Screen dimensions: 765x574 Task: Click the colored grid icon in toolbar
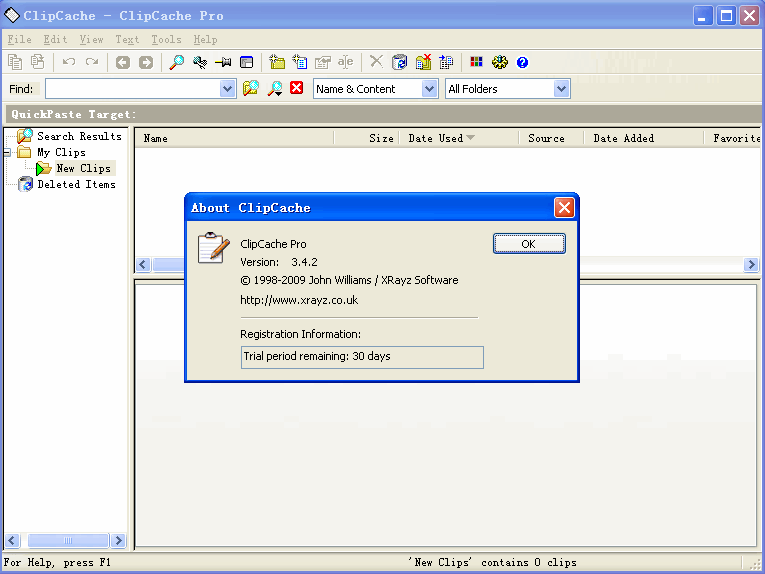click(476, 61)
